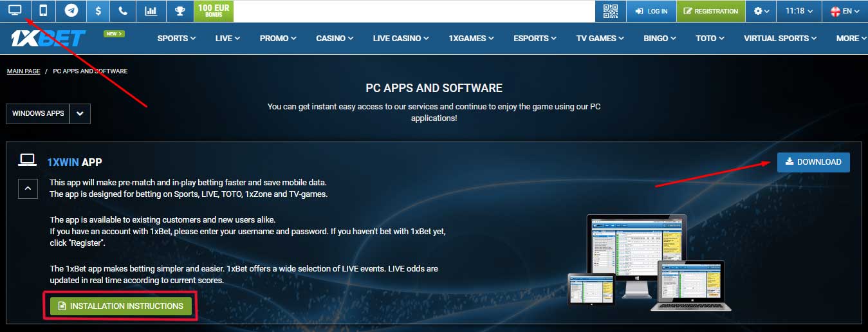This screenshot has width=868, height=332.
Task: Open the VIRTUAL SPORTS menu
Action: tap(780, 38)
